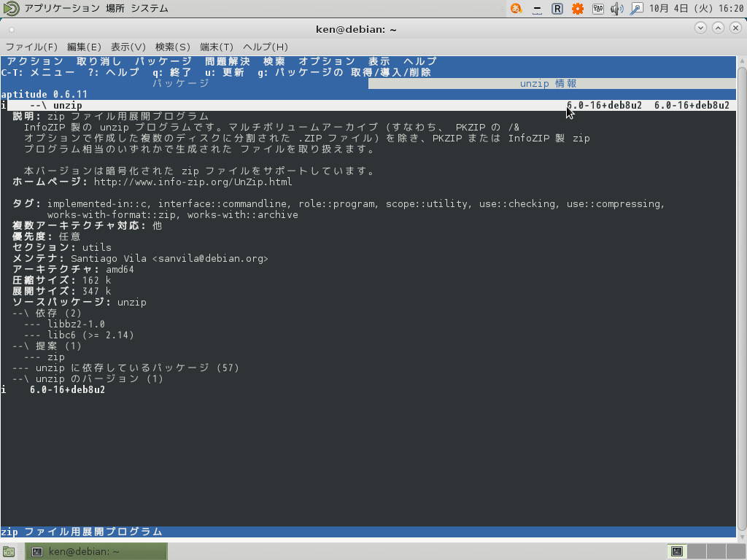Viewport: 747px width, 560px height.
Task: Click the sanvila@debian.org maintainer email
Action: click(x=210, y=258)
